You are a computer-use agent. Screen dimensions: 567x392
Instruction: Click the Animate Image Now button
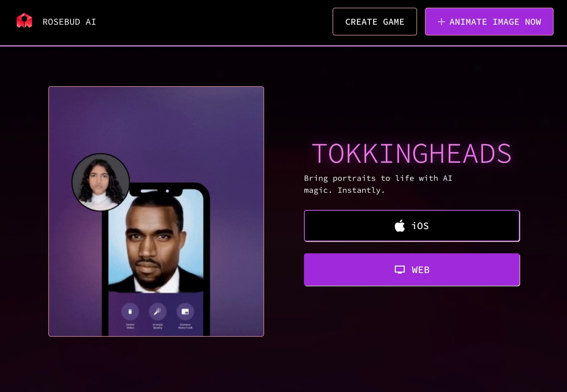coord(489,22)
